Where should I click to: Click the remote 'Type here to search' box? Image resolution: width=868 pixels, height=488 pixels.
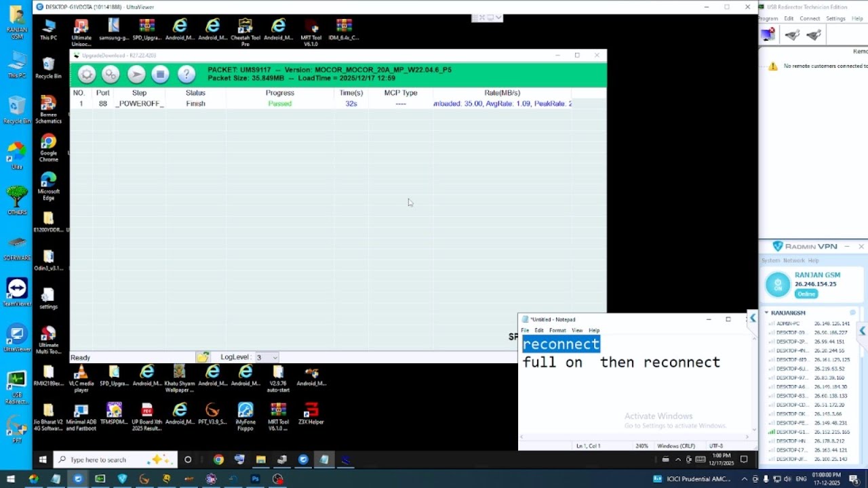(115, 460)
